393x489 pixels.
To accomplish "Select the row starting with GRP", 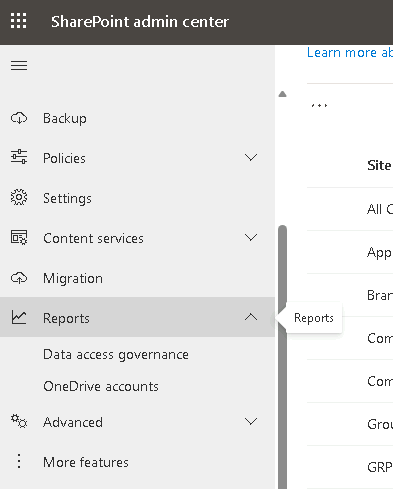I will [x=350, y=467].
